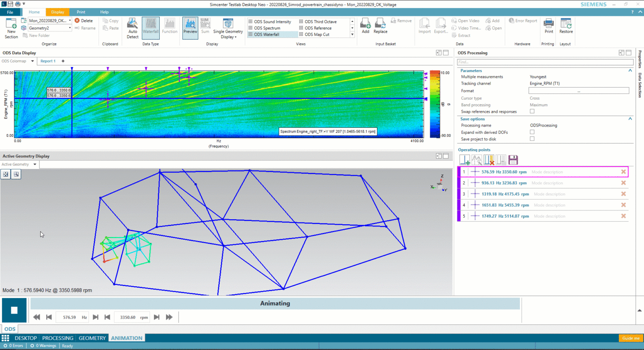This screenshot has height=350, width=644.
Task: Check Expand with derived DOFs
Action: coord(532,132)
